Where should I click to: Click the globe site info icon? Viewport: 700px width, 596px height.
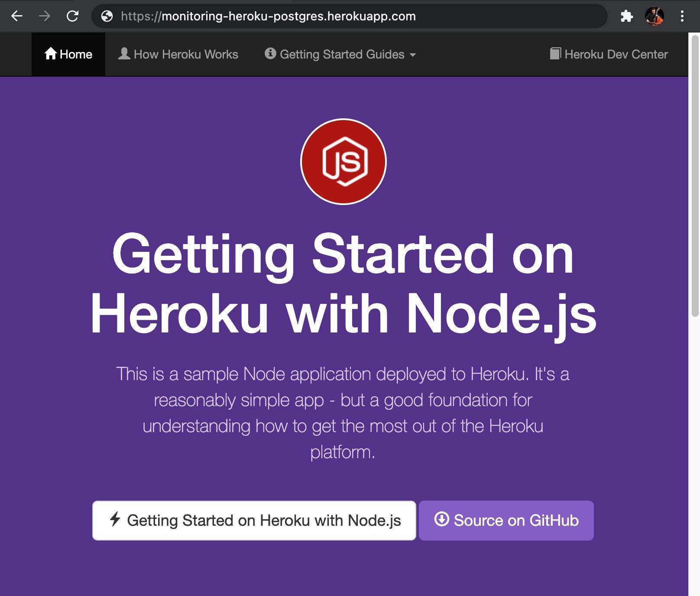[107, 16]
